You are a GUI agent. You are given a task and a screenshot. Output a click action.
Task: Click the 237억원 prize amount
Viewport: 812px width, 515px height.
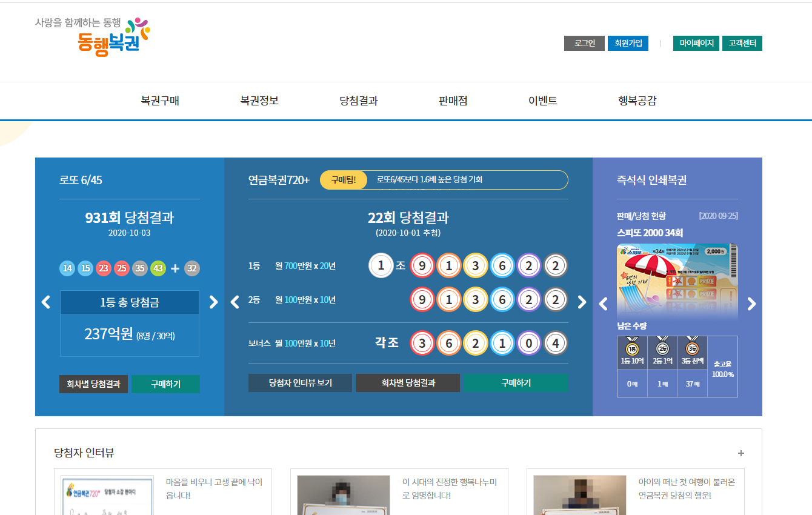pyautogui.click(x=108, y=334)
